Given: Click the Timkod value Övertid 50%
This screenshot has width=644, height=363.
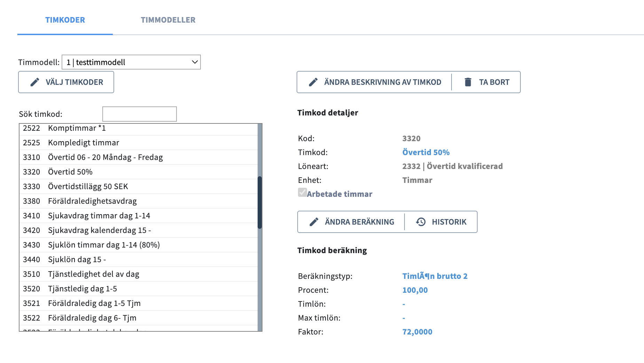Looking at the screenshot, I should pyautogui.click(x=426, y=152).
